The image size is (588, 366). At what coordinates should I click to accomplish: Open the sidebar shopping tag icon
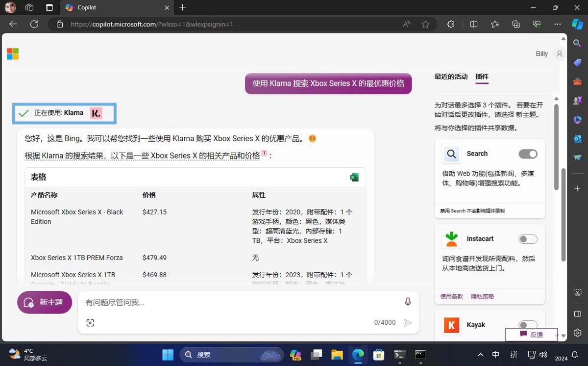point(577,63)
